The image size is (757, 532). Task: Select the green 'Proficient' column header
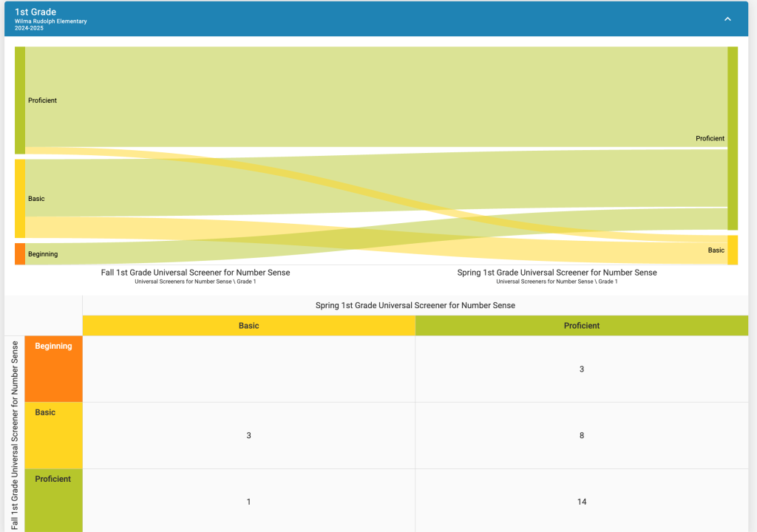[x=582, y=325]
